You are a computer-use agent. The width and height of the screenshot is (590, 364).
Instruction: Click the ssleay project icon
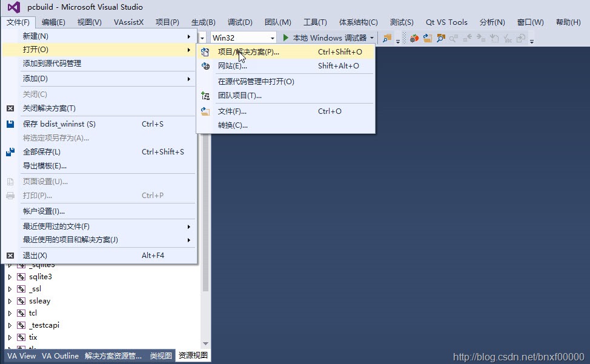click(21, 301)
